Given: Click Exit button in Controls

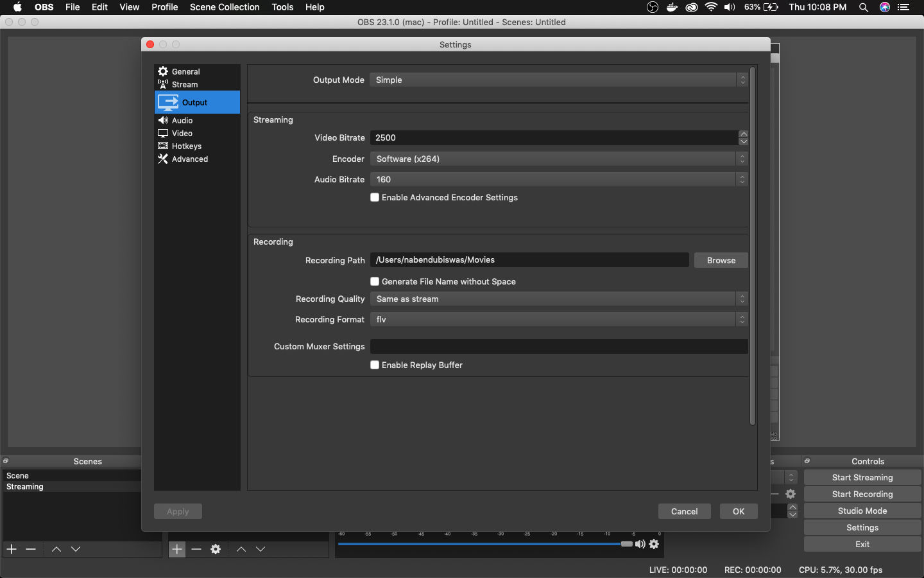Looking at the screenshot, I should (862, 544).
